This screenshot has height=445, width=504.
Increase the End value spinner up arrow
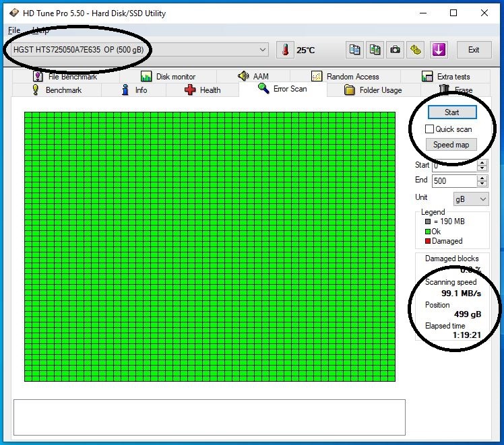(x=482, y=178)
